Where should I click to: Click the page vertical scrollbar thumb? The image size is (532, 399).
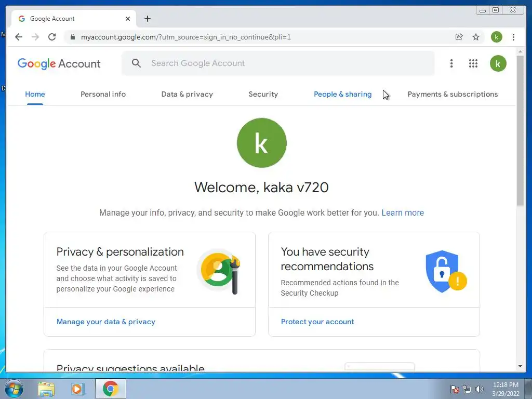pos(520,130)
